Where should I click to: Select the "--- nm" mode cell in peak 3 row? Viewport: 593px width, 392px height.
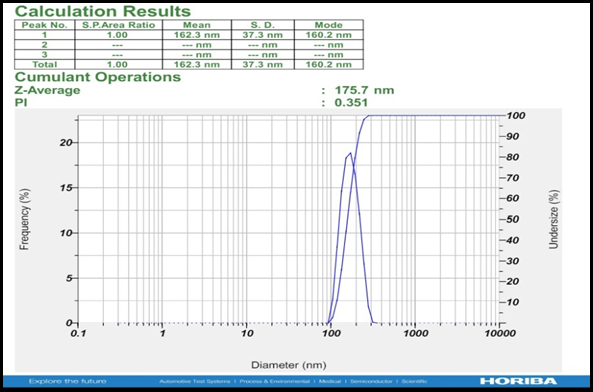coord(328,55)
